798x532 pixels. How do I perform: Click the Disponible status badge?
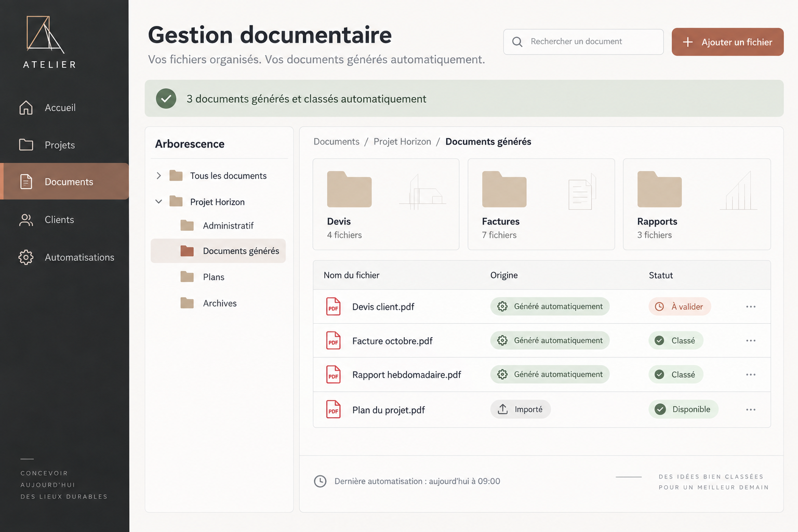683,409
